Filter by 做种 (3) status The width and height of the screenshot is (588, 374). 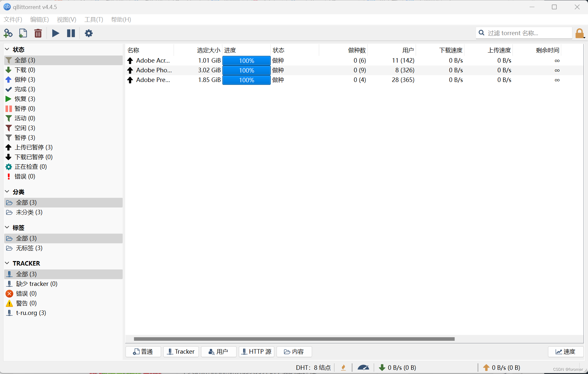click(63, 80)
